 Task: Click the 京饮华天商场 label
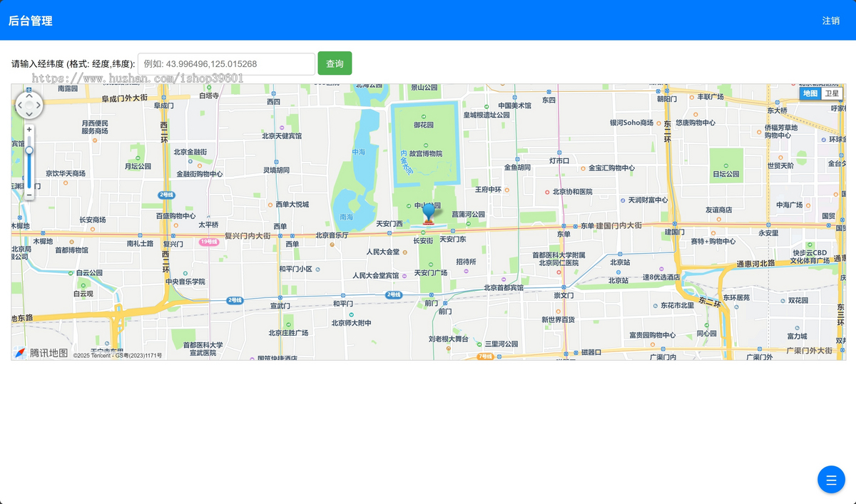tap(66, 173)
